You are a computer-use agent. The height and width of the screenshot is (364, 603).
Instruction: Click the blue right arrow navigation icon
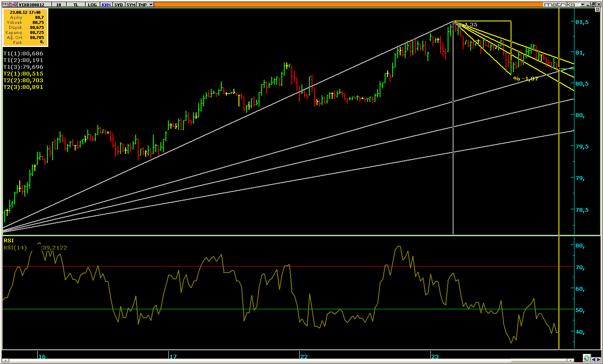(x=598, y=360)
